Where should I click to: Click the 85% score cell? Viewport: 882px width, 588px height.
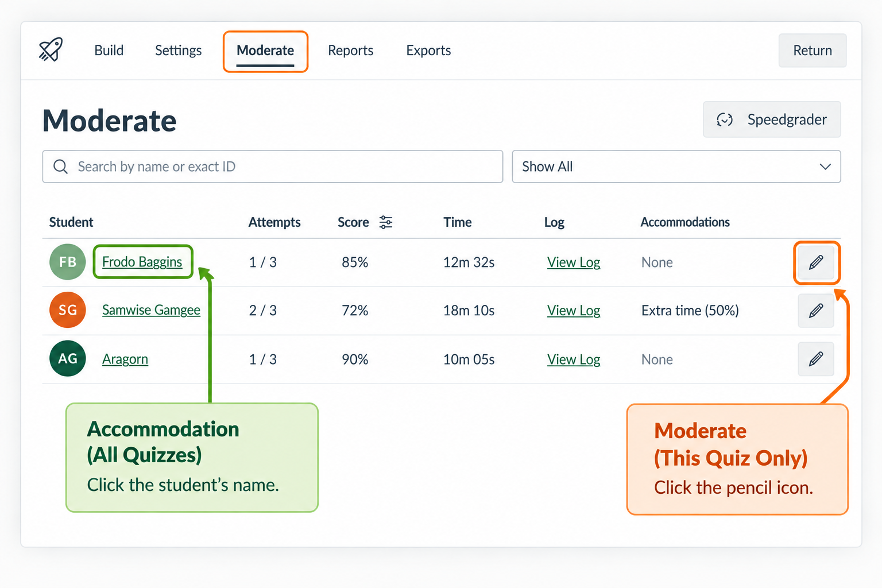point(355,262)
